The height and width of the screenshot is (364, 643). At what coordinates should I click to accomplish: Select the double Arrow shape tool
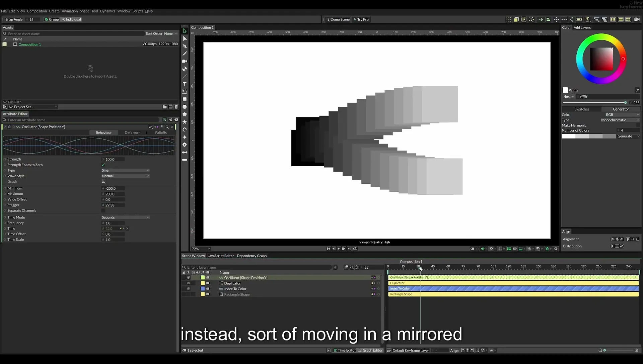pyautogui.click(x=185, y=152)
